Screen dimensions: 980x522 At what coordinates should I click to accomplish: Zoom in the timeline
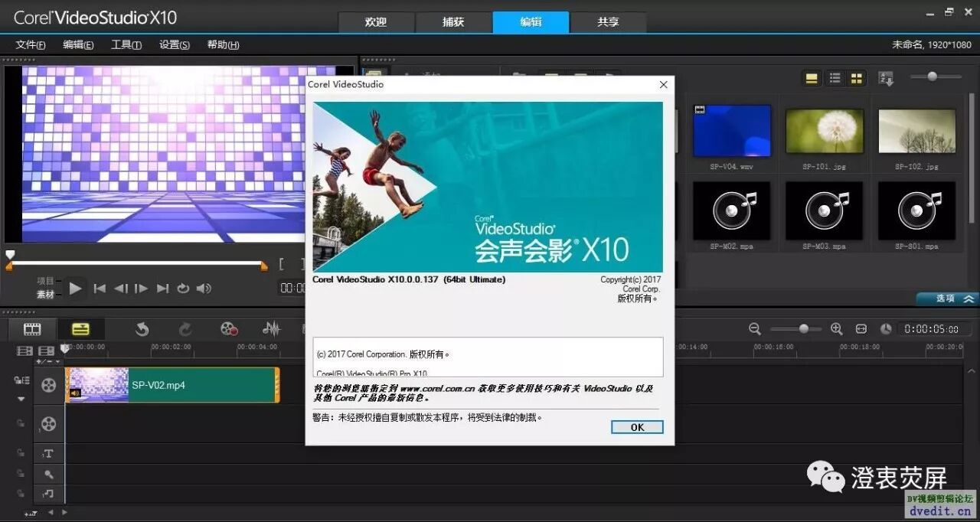837,329
